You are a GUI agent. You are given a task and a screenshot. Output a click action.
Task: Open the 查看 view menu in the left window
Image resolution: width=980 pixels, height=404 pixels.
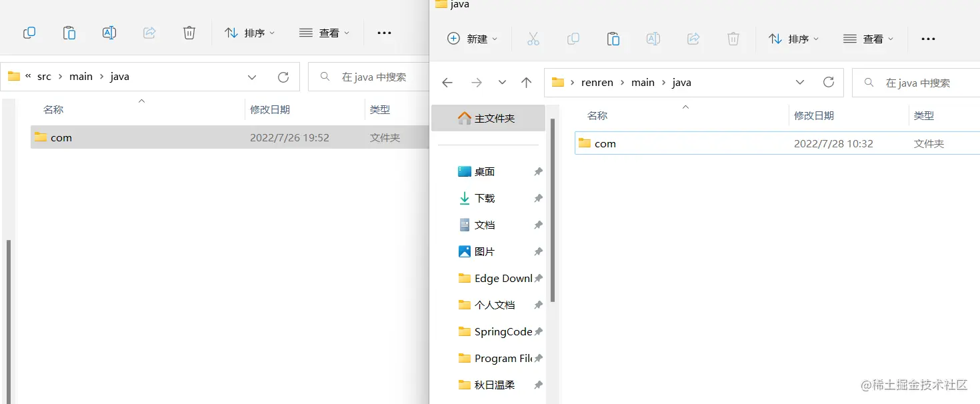tap(325, 33)
